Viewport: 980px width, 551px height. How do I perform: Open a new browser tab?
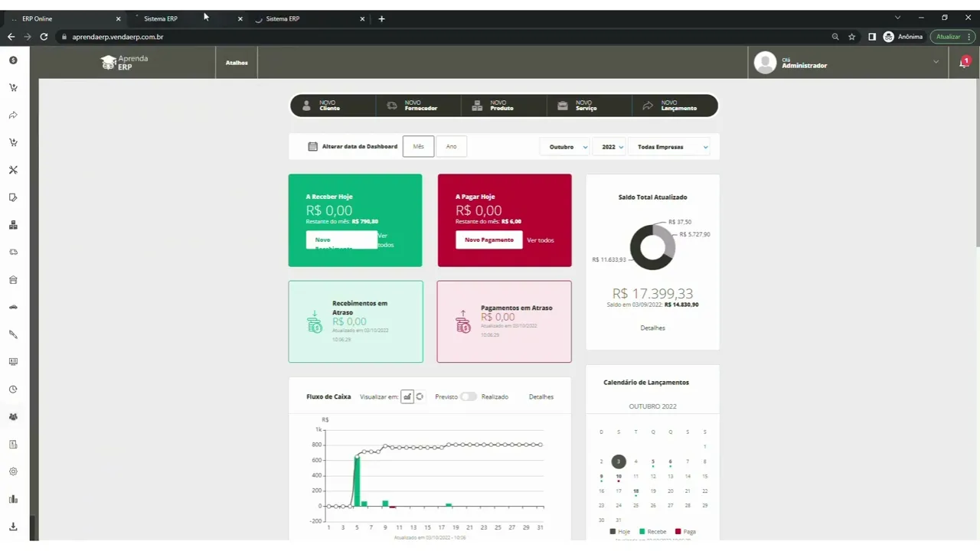[381, 18]
